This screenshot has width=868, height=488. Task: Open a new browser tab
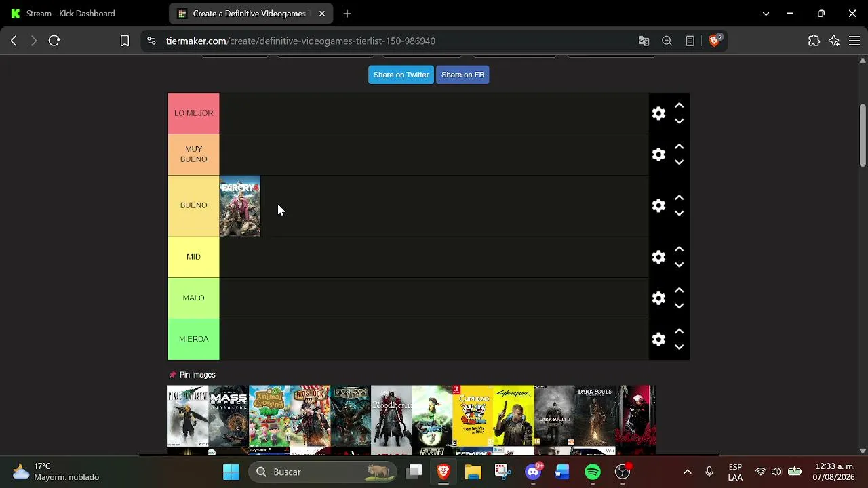click(x=347, y=14)
